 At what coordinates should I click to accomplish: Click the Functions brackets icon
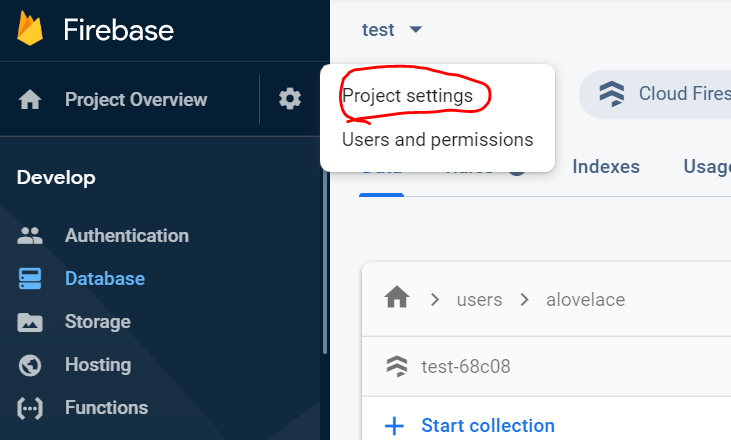point(30,408)
